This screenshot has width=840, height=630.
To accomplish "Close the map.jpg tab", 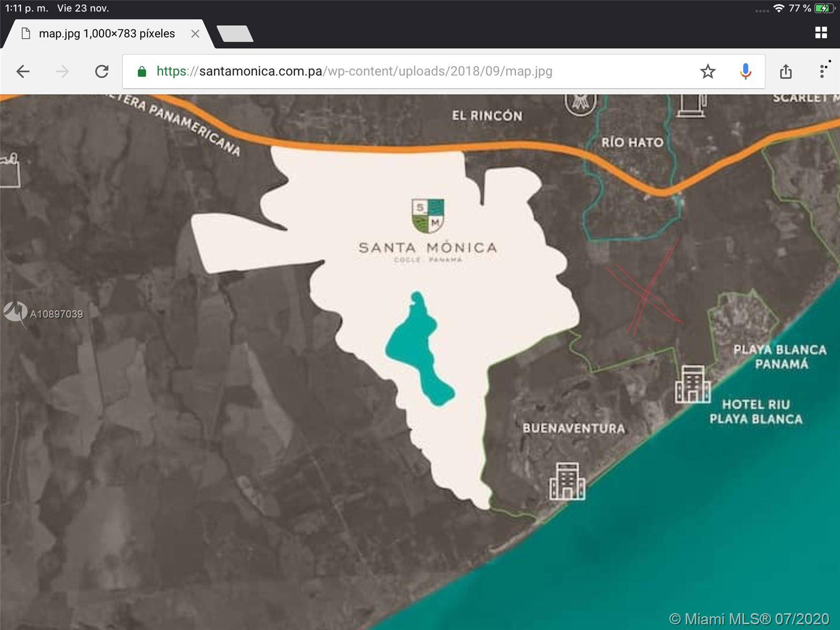I will click(x=195, y=34).
